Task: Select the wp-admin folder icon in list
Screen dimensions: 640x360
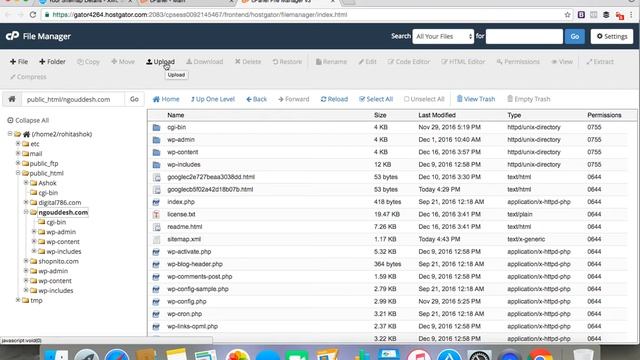Action: point(156,140)
